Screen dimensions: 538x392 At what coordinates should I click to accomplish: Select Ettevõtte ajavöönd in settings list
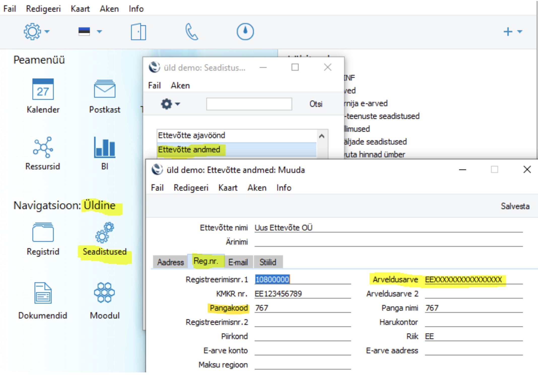(x=191, y=136)
